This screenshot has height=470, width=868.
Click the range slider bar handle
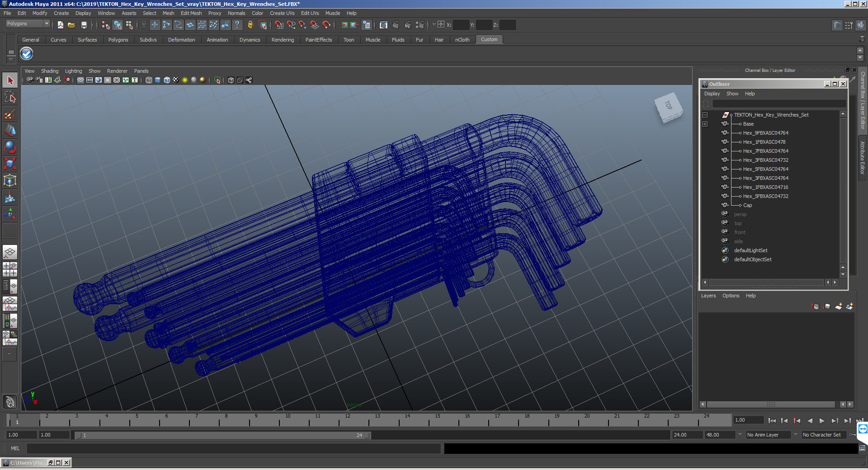pos(223,435)
